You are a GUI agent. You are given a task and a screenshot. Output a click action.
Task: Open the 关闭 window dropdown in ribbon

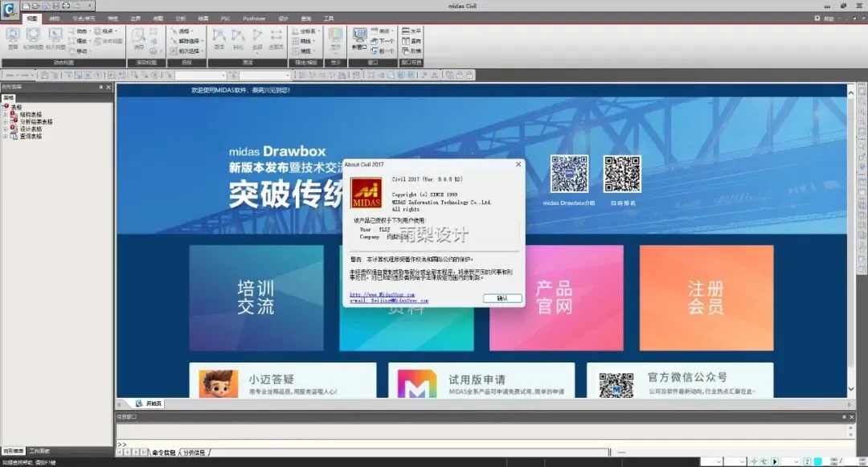click(x=382, y=31)
